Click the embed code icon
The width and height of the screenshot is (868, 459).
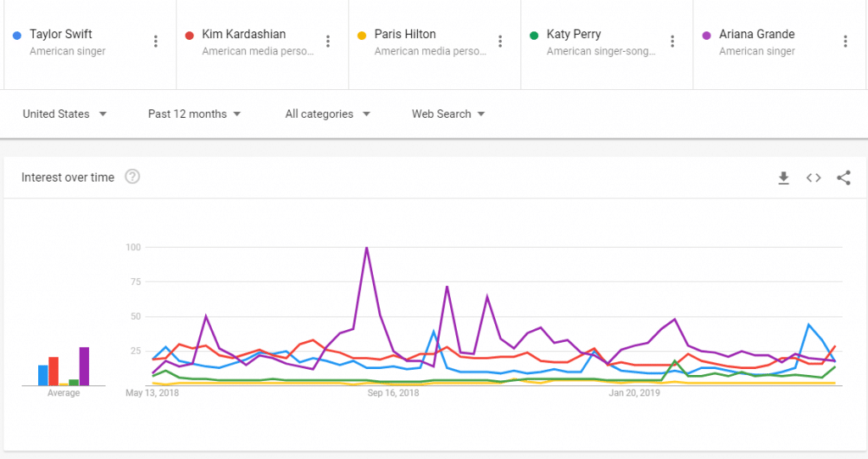coord(813,177)
